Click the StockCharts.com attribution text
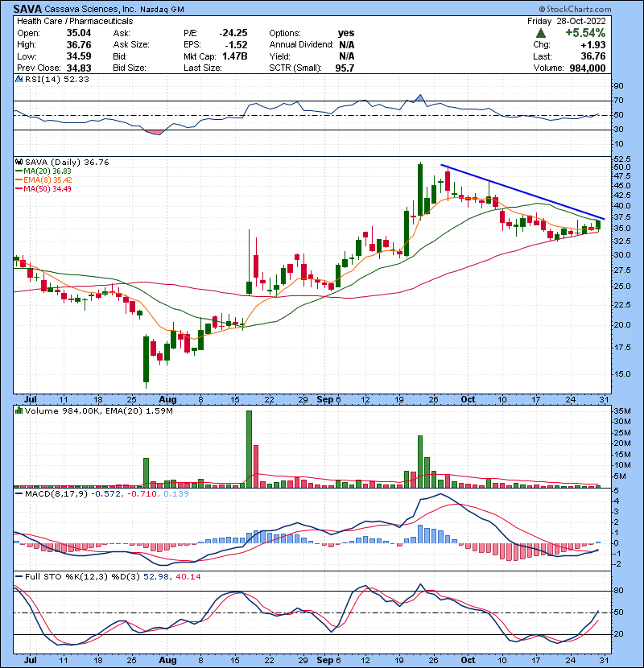The image size is (644, 668). 576,9
